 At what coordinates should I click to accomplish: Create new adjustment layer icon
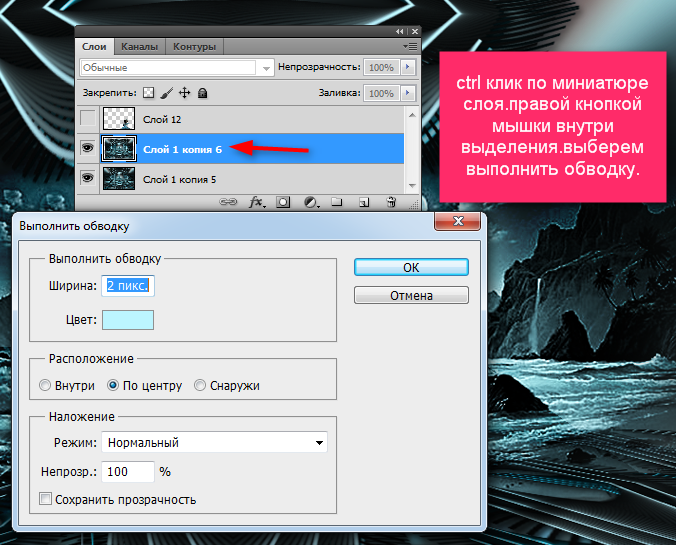[311, 202]
